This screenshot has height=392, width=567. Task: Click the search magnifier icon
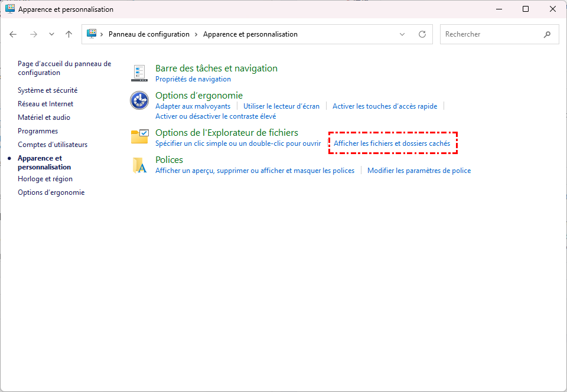[x=547, y=34]
